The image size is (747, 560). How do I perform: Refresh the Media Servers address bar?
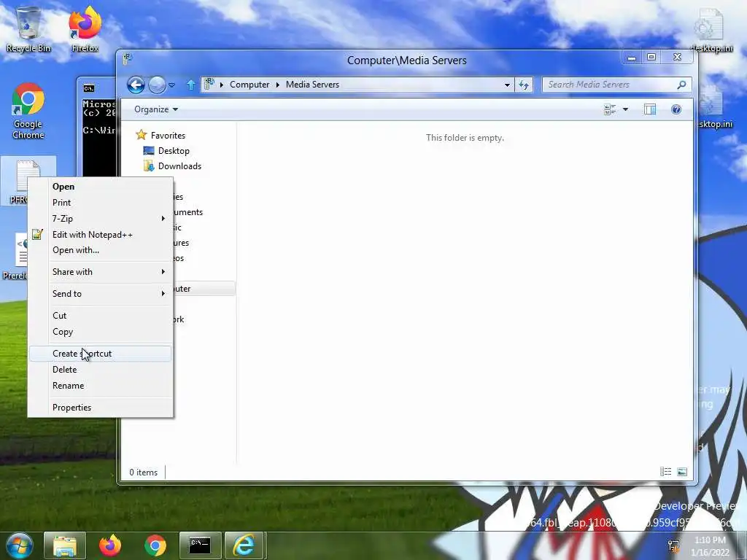[524, 85]
